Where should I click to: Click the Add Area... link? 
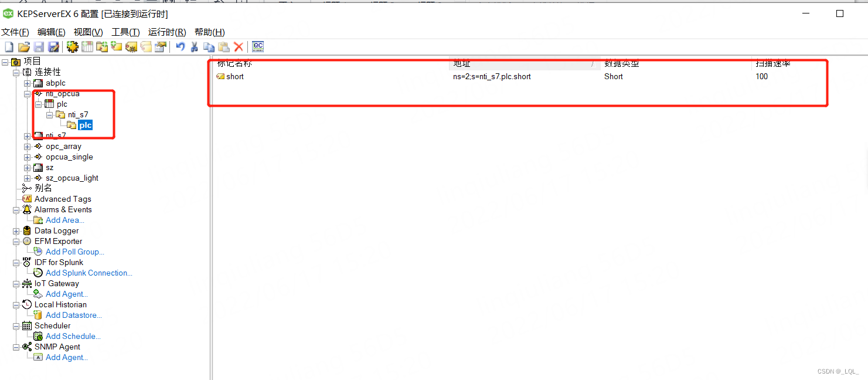(65, 220)
